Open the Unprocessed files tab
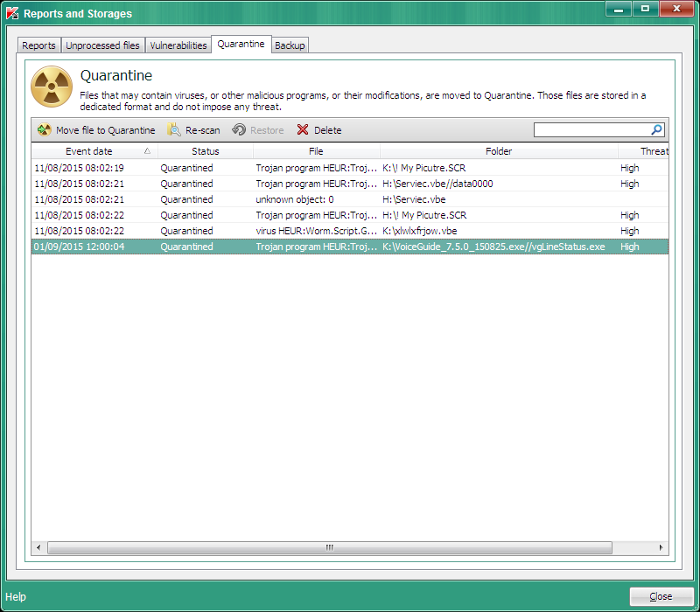Image resolution: width=700 pixels, height=612 pixels. click(102, 45)
